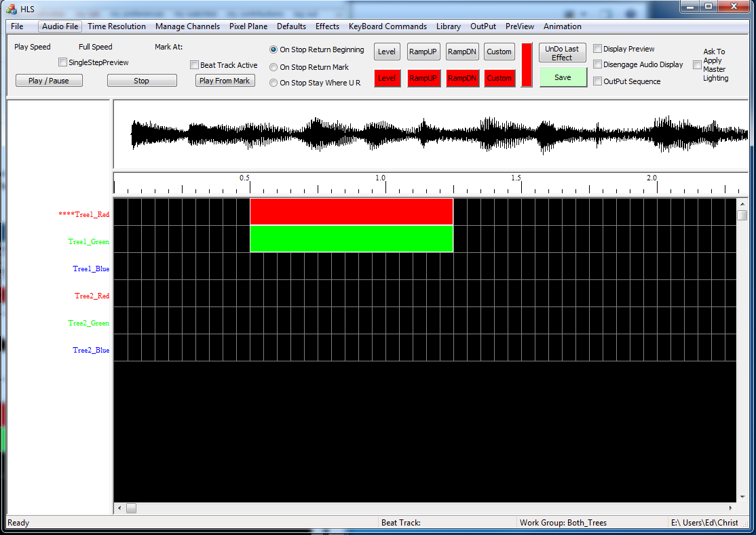Open the Defaults menu
This screenshot has width=756, height=535.
click(x=291, y=26)
